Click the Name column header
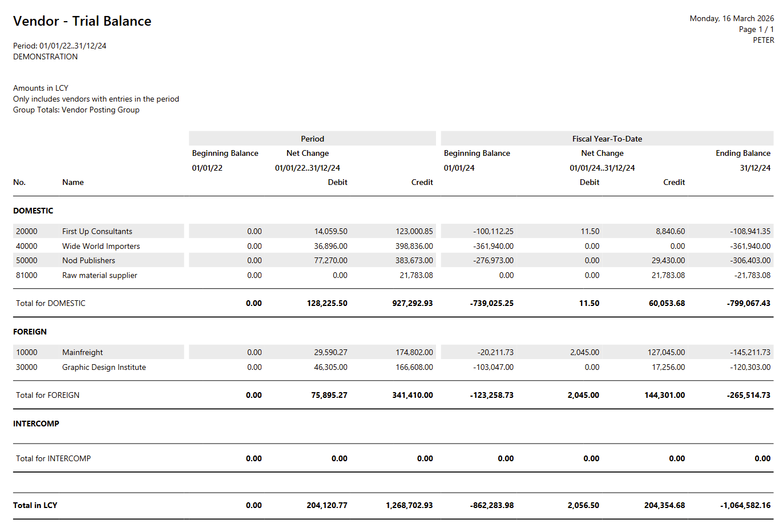This screenshot has width=775, height=532. 73,182
